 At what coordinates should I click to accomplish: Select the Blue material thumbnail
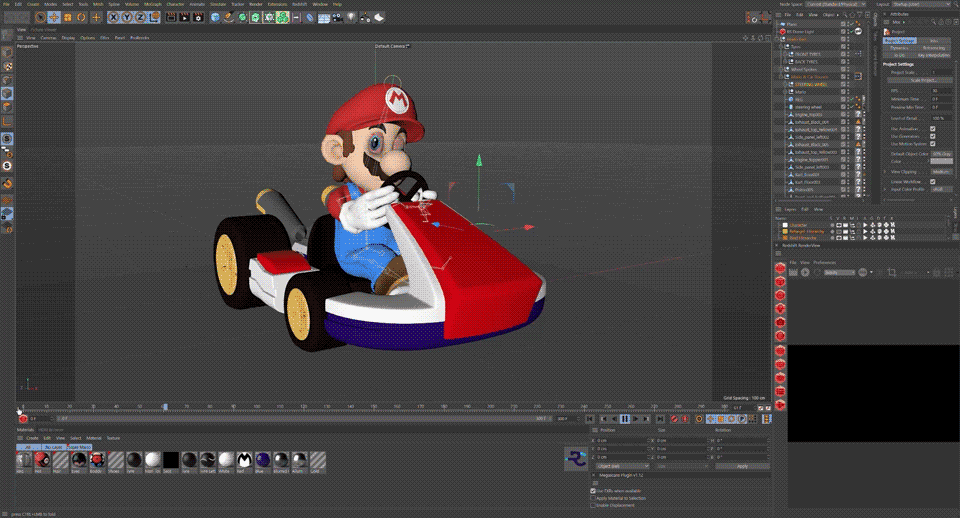(x=263, y=460)
